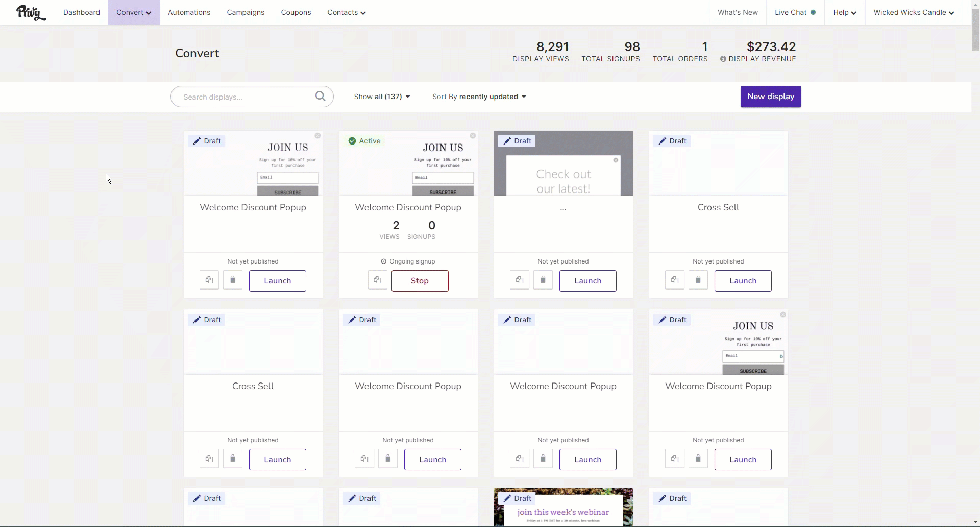This screenshot has width=980, height=527.
Task: Click the "Ongoing signup" status text
Action: [x=412, y=261]
